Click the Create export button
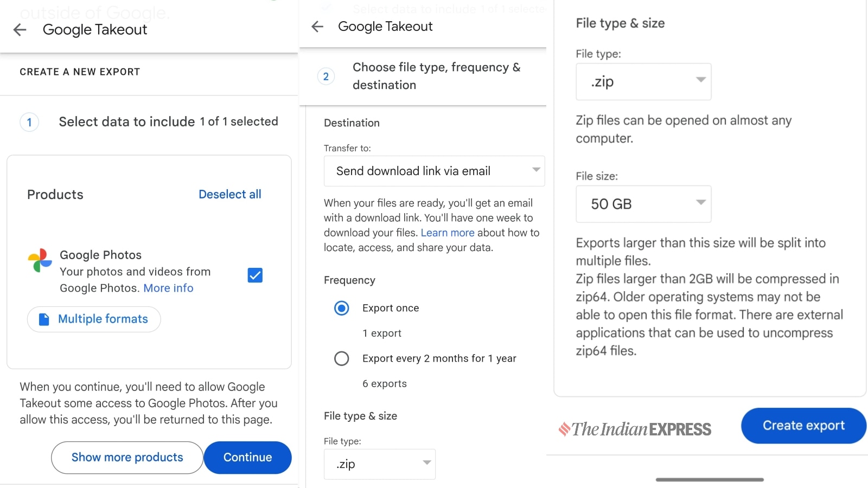 [x=803, y=426]
